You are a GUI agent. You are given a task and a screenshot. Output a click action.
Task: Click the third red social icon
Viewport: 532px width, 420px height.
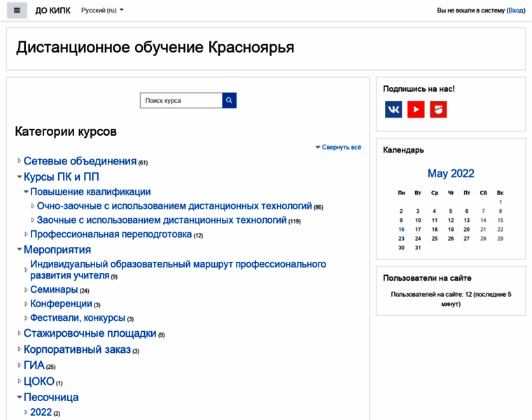(x=438, y=109)
